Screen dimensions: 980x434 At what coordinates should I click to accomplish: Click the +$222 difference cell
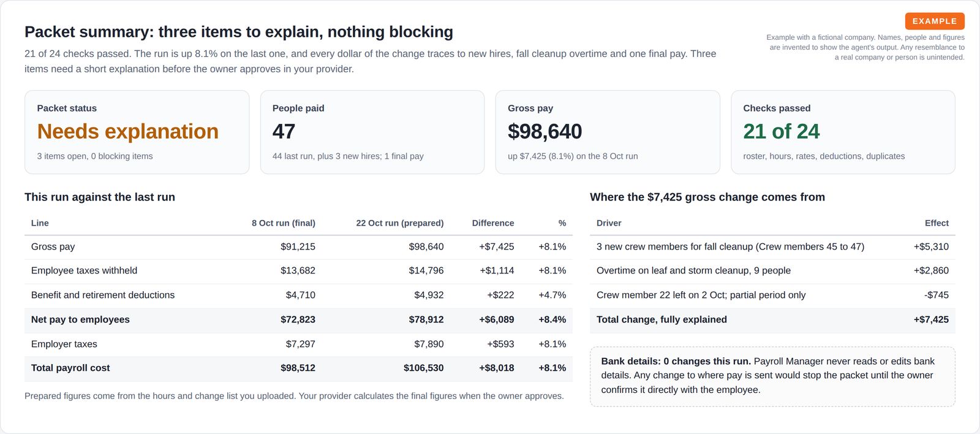pyautogui.click(x=500, y=295)
